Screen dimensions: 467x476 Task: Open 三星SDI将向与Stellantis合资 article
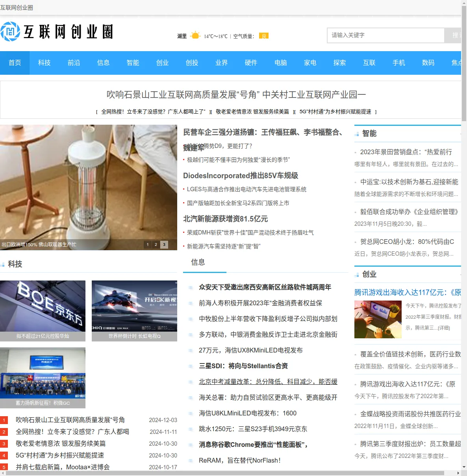point(243,366)
